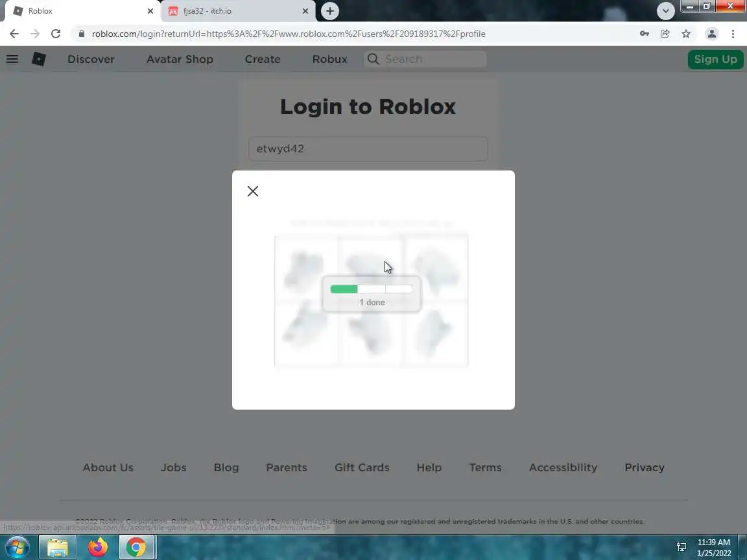Switch to fjsa32 - itch.io tab
The image size is (747, 560).
238,11
